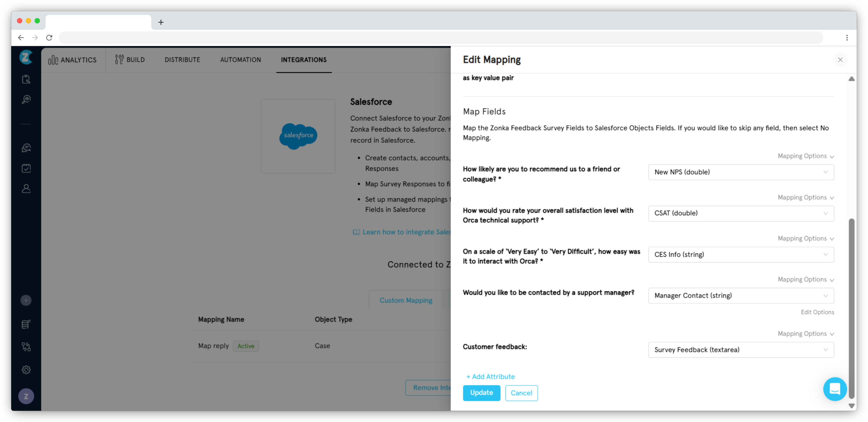Open the contacts person icon in sidebar
Image resolution: width=868 pixels, height=422 pixels.
coord(26,189)
